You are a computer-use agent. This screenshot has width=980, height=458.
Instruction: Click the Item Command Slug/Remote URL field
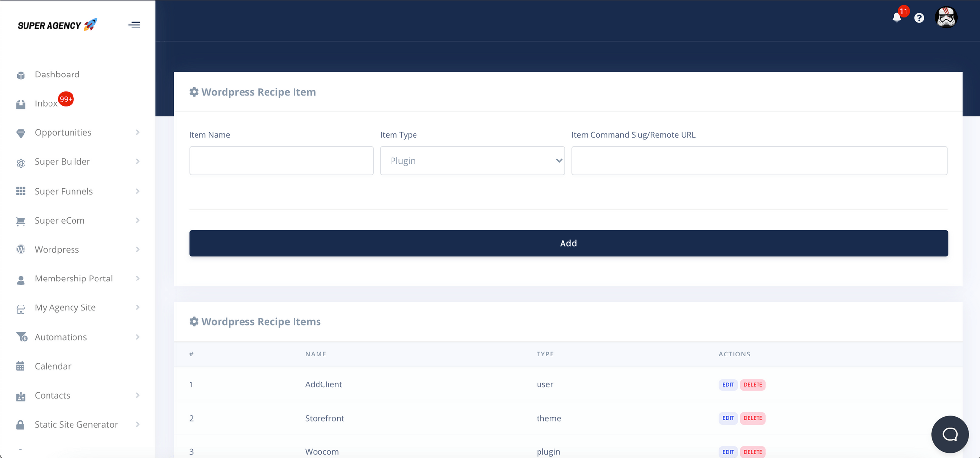[x=759, y=161]
